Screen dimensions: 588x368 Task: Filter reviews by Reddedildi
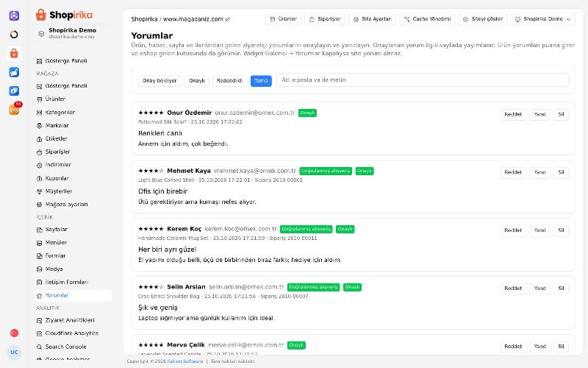(229, 81)
